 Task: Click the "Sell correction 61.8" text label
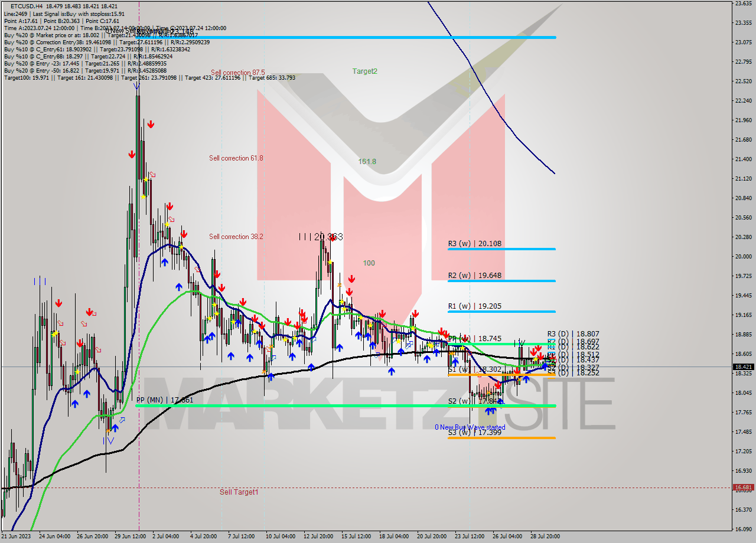tap(237, 158)
